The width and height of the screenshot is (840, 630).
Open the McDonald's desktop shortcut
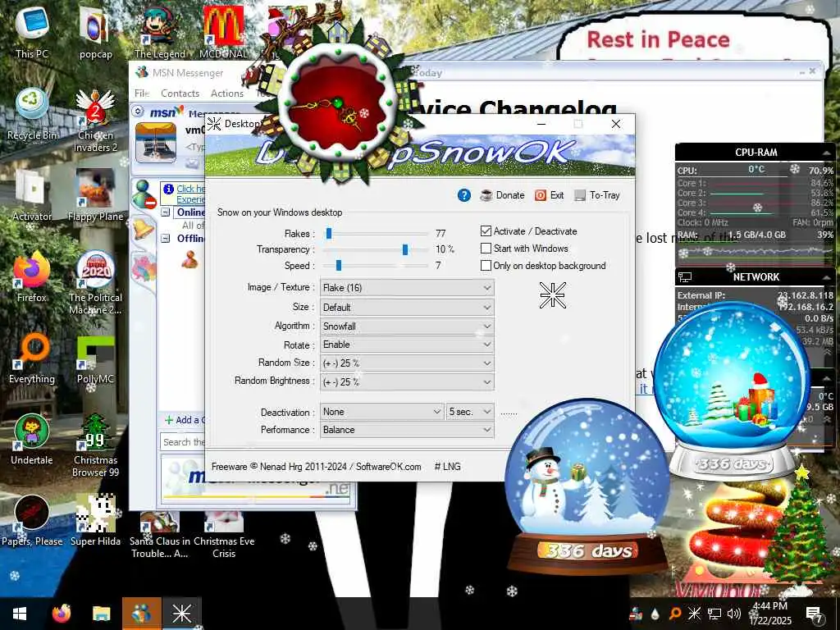coord(223,32)
